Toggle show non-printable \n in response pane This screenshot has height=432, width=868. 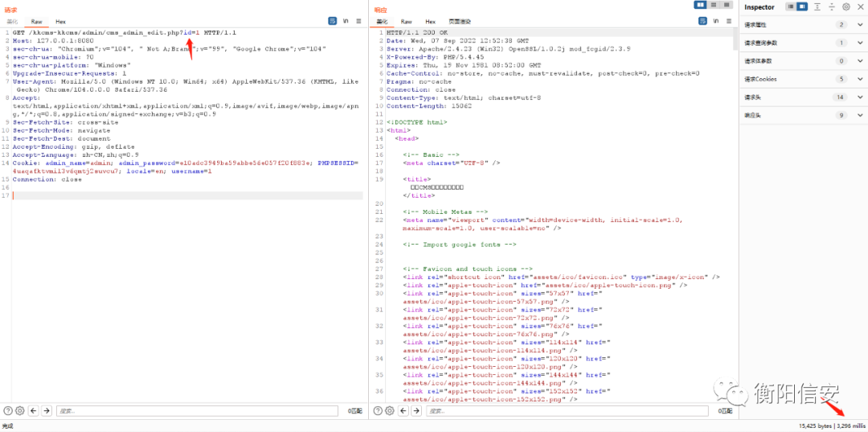[x=716, y=21]
